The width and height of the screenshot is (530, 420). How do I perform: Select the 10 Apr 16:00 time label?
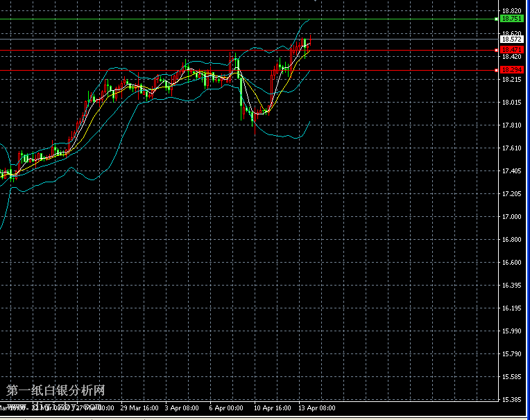271,408
